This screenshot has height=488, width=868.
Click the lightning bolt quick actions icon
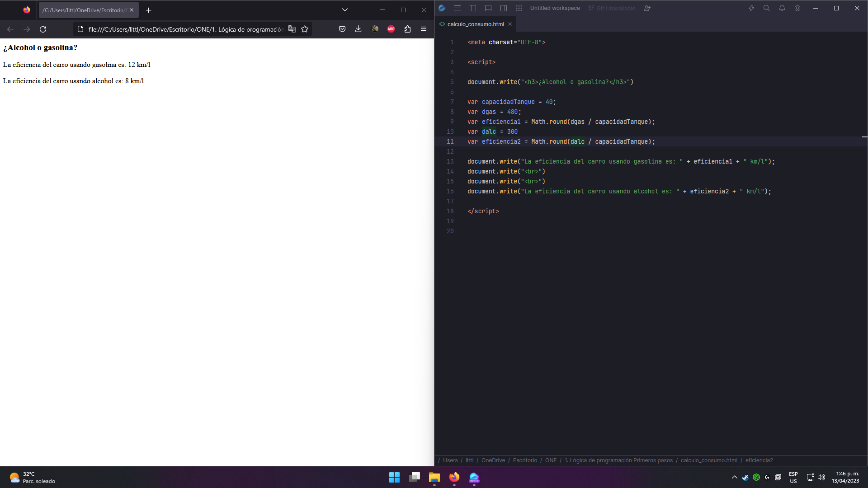tap(751, 8)
